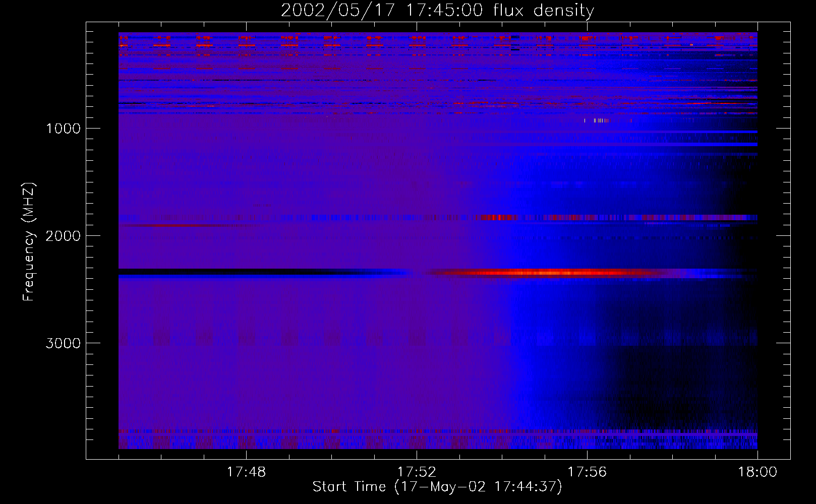Click the 1000 frequency tick label
Screen dimensions: 816x504
click(x=63, y=129)
